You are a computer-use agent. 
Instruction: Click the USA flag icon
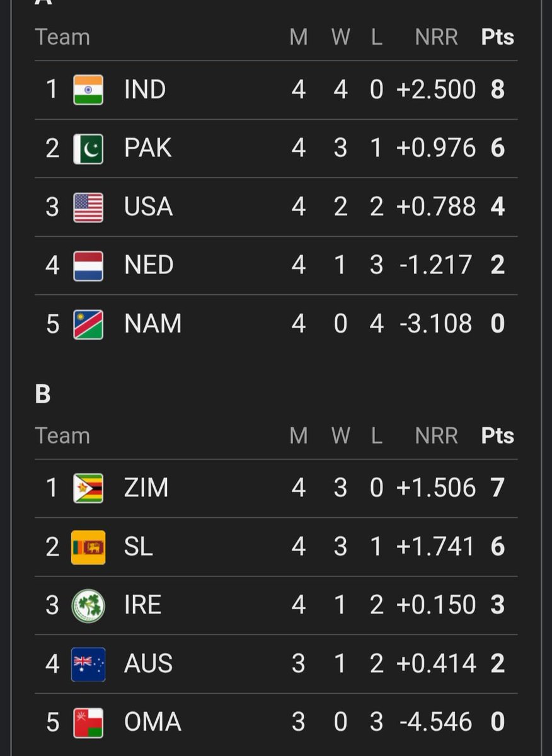point(88,207)
